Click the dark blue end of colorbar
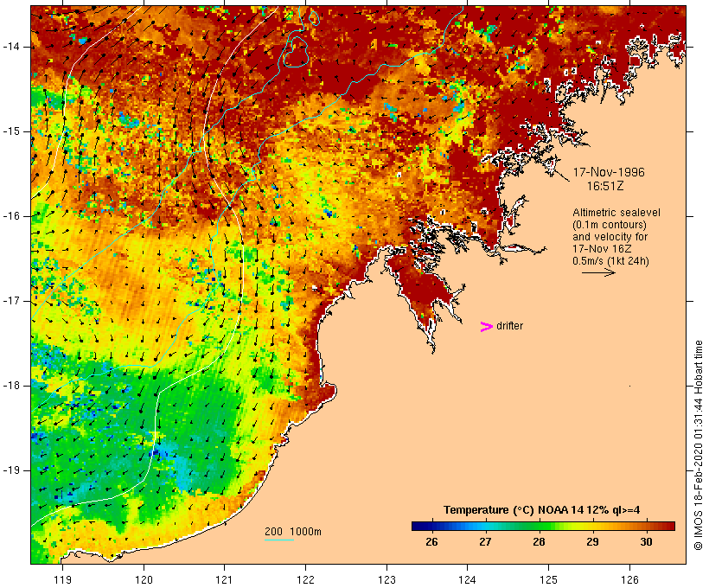Image resolution: width=709 pixels, height=588 pixels. (x=418, y=526)
